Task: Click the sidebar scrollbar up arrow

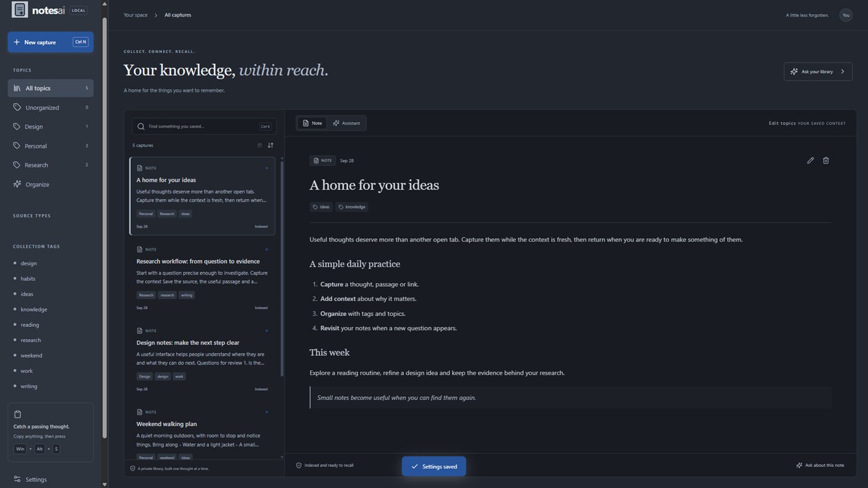Action: 104,4
